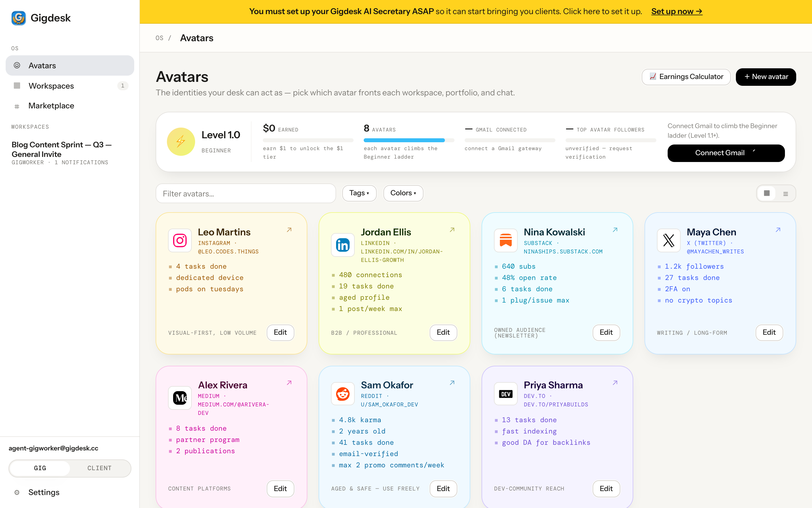Click the Settings gear icon
The height and width of the screenshot is (508, 812).
[17, 492]
